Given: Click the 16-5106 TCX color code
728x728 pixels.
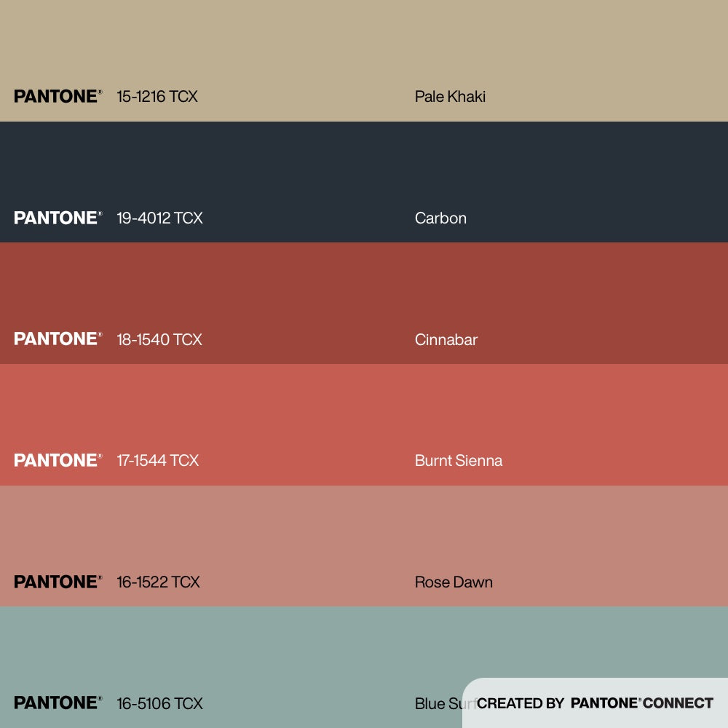Looking at the screenshot, I should pos(159,703).
